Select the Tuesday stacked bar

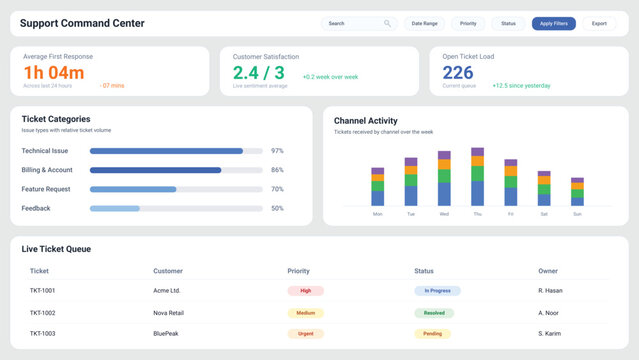click(411, 182)
